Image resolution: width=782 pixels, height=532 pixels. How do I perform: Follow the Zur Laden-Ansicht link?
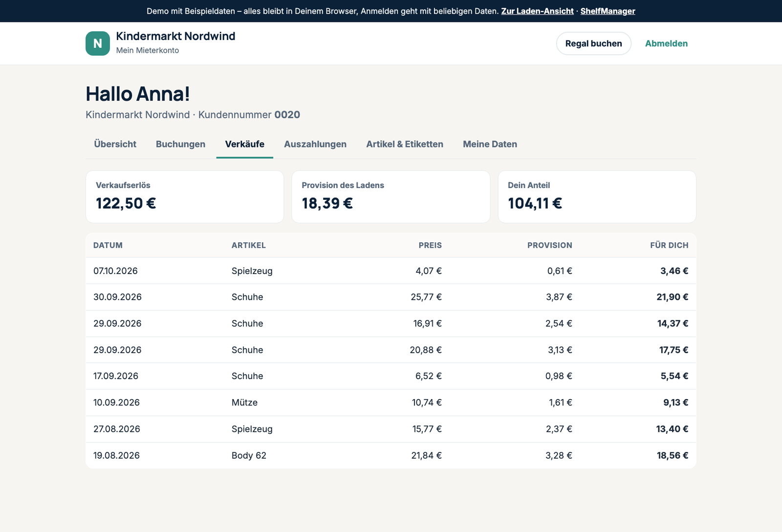coord(537,11)
